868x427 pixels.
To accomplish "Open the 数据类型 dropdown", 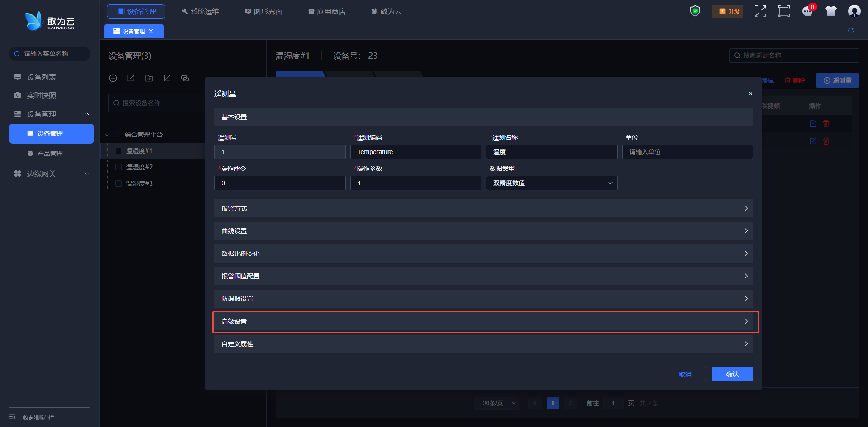I will click(x=552, y=183).
